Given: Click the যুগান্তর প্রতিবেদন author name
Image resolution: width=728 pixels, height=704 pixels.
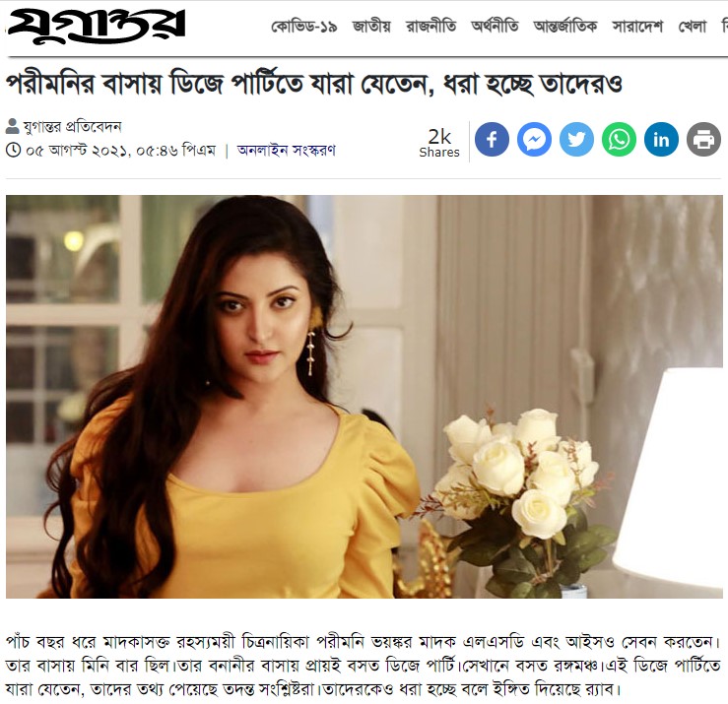Looking at the screenshot, I should click(x=73, y=126).
